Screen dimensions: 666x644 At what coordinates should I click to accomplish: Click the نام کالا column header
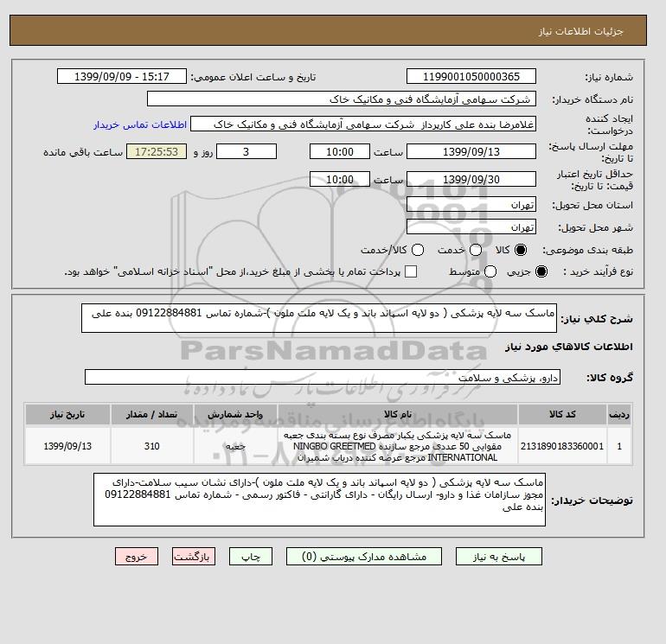coord(398,414)
